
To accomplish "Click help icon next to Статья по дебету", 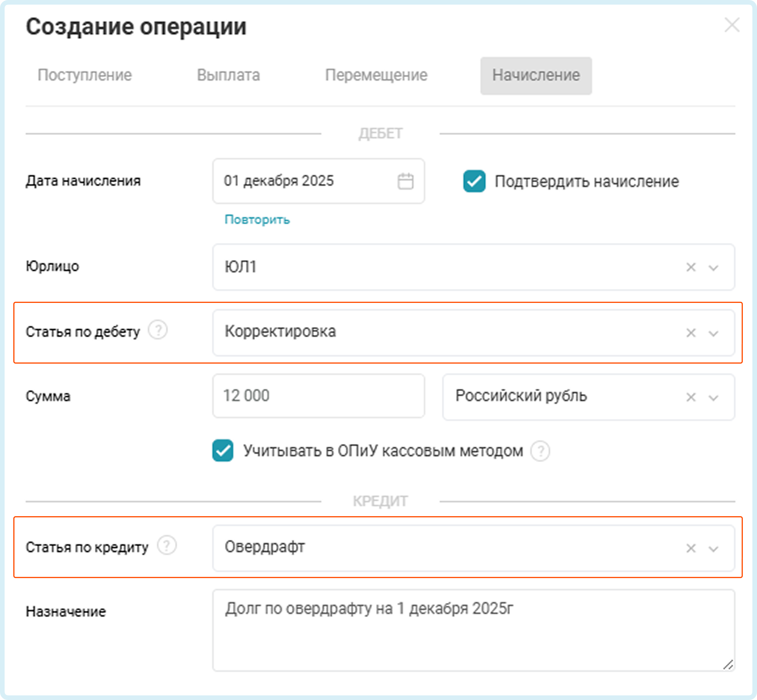I will (x=158, y=330).
